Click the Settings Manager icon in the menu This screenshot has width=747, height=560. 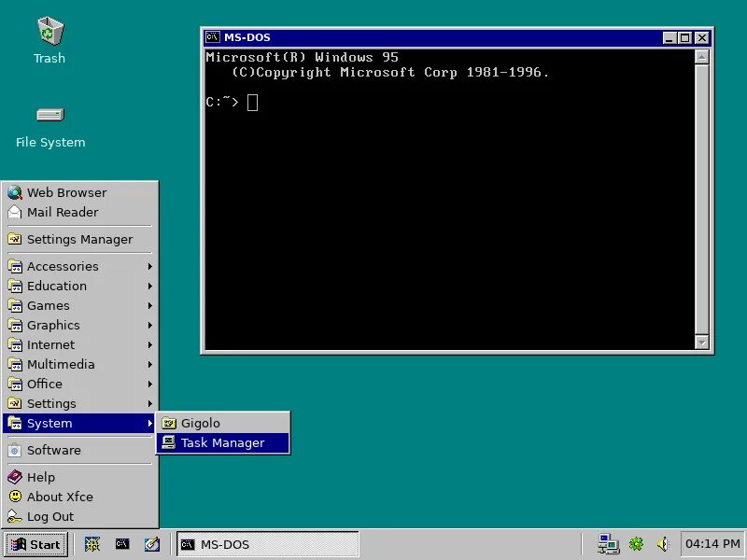[15, 239]
